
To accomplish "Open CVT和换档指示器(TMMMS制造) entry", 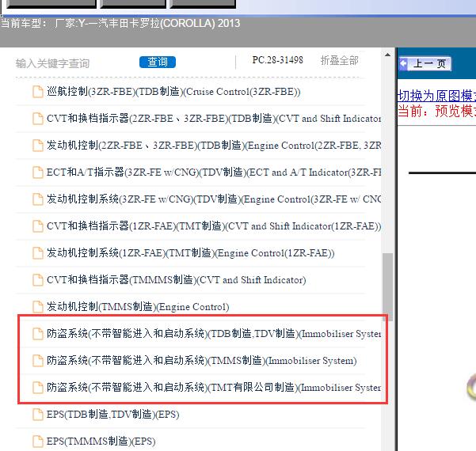I will 176,279.
